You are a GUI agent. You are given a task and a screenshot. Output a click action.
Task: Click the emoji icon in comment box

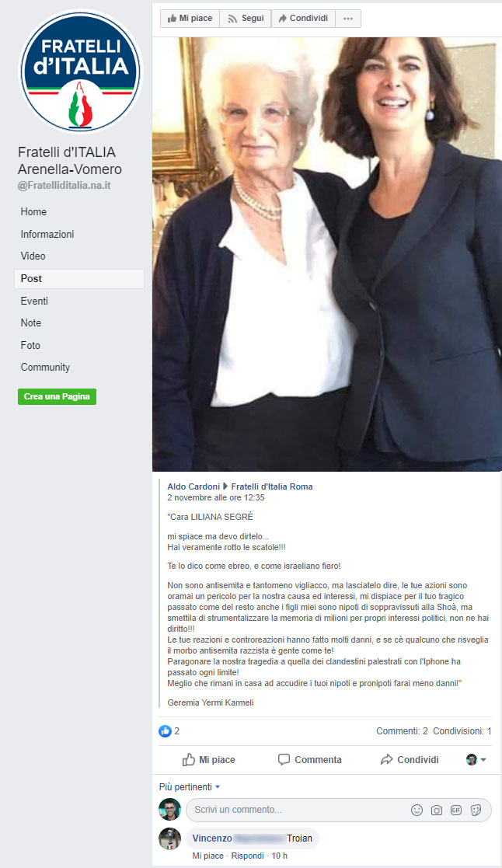click(x=417, y=810)
